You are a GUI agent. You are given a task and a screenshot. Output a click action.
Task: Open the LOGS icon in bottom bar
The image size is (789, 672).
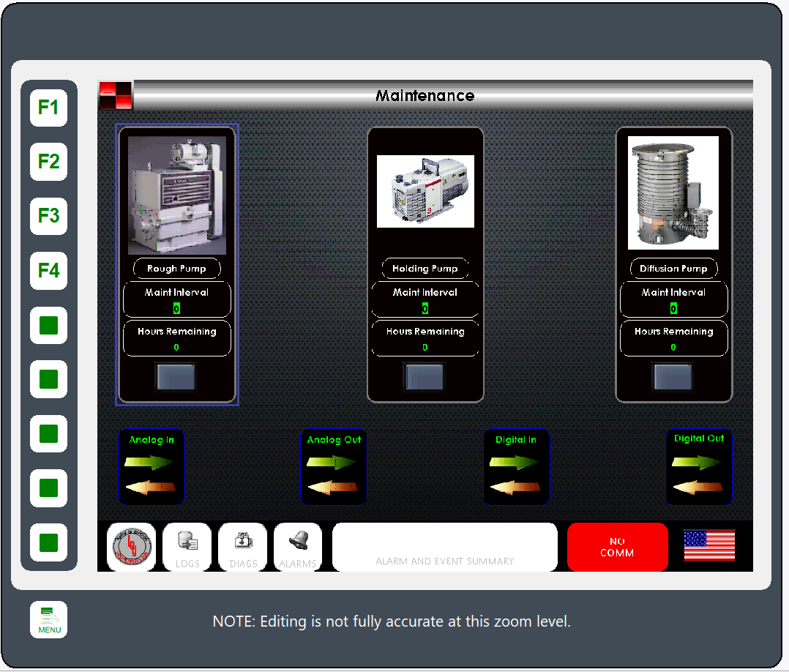tap(187, 547)
